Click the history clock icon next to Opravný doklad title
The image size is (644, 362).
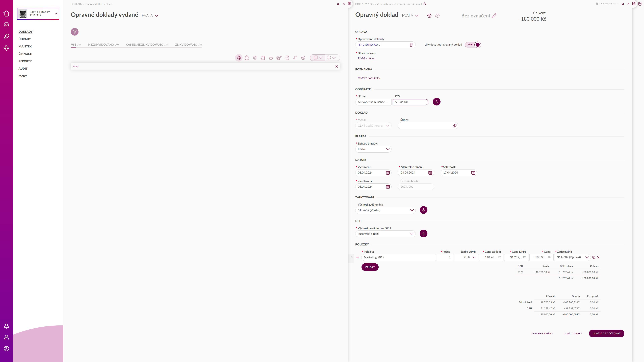(x=437, y=16)
